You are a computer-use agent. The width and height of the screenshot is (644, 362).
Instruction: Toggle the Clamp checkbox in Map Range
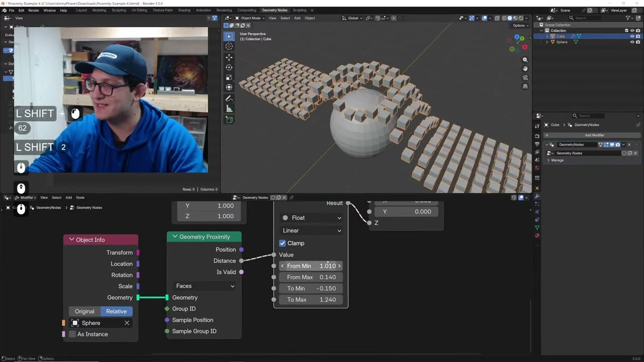282,243
